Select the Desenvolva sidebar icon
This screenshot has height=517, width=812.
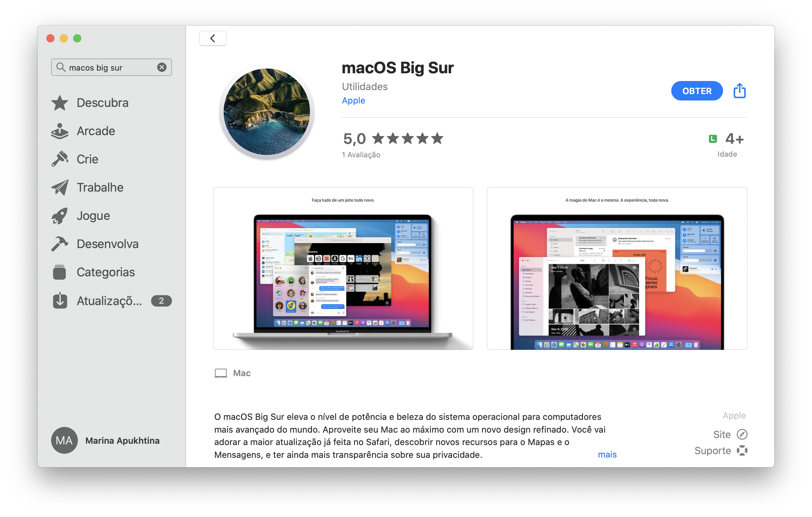[x=61, y=244]
